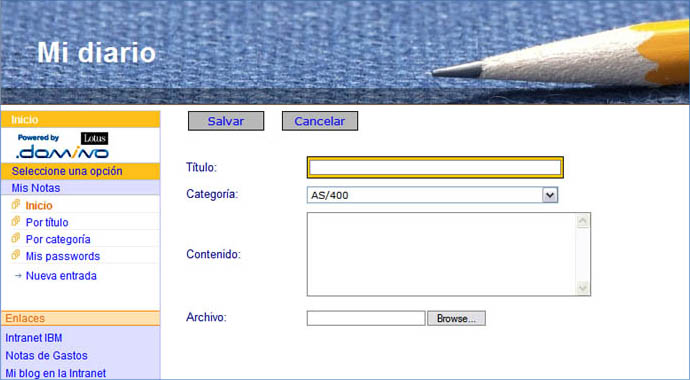This screenshot has width=690, height=380.
Task: Click the Contenido scrollbar down arrow
Action: tap(583, 288)
